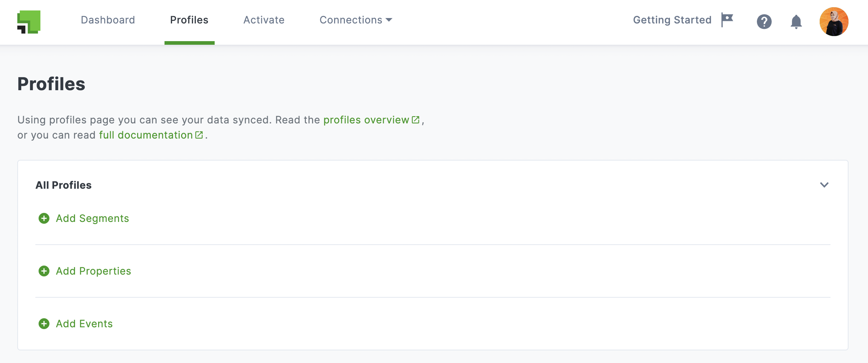Viewport: 868px width, 363px height.
Task: Switch to the Activate tab
Action: 264,20
